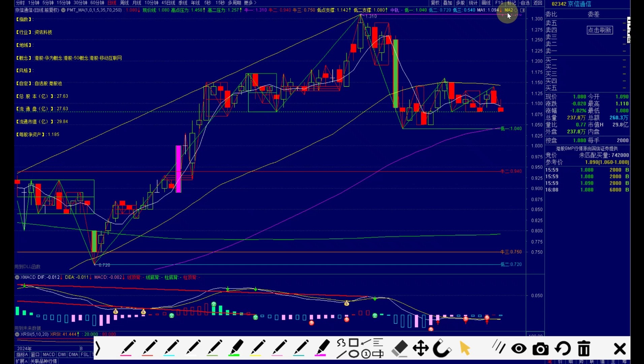The width and height of the screenshot is (644, 364).
Task: Pick the freehand squiggle shape tool
Action: click(341, 343)
